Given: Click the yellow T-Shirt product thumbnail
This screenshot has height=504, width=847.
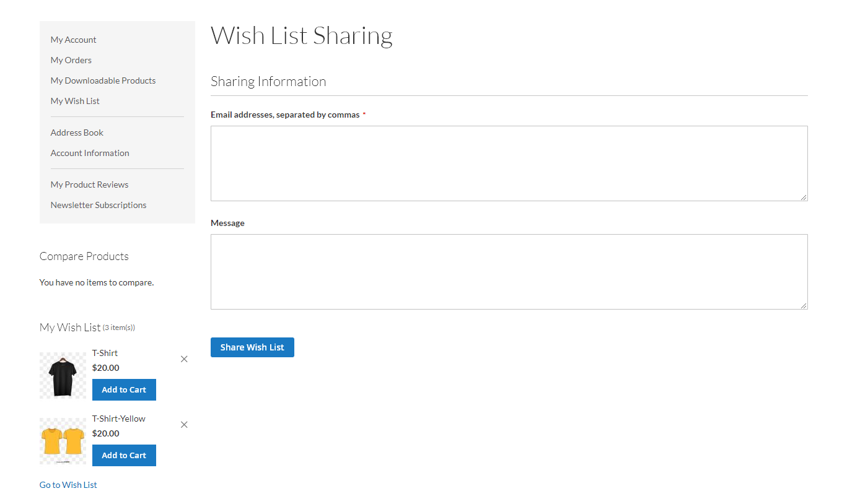Looking at the screenshot, I should [x=63, y=441].
